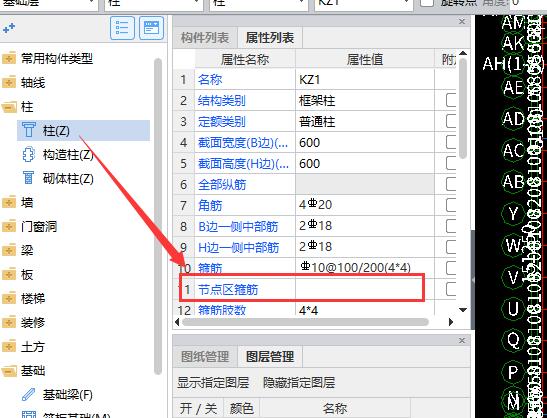Select the list view icon button
This screenshot has height=418, width=547.
(122, 28)
